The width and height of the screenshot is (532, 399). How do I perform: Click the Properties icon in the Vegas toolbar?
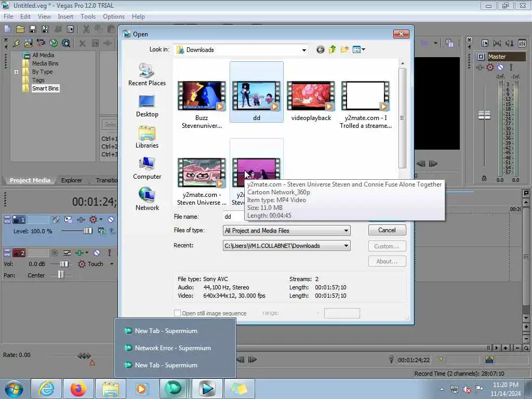pos(70,29)
